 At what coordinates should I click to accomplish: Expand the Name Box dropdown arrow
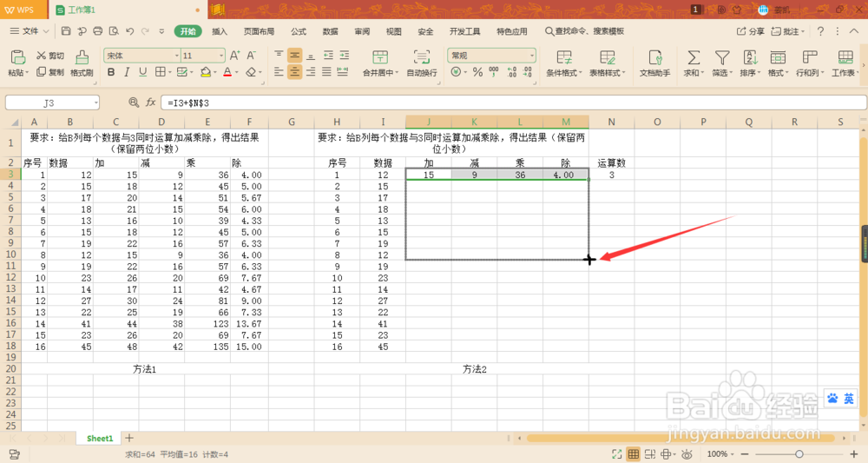tap(95, 103)
